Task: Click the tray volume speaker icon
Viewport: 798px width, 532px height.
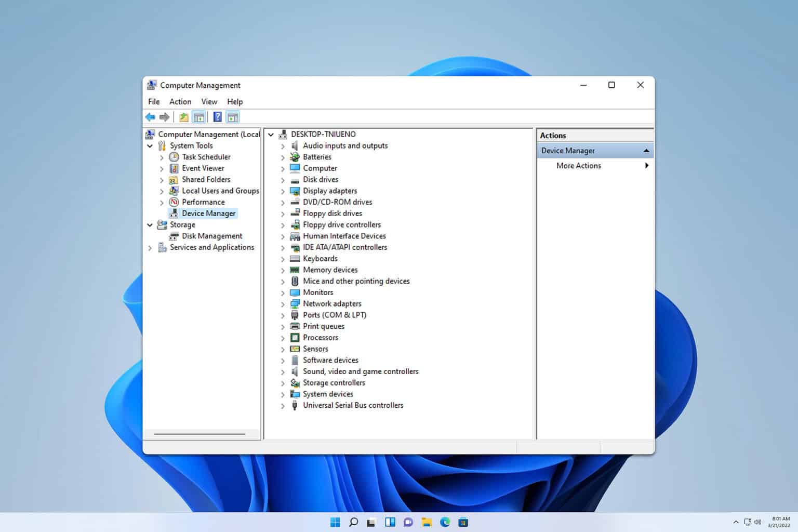Action: tap(758, 522)
